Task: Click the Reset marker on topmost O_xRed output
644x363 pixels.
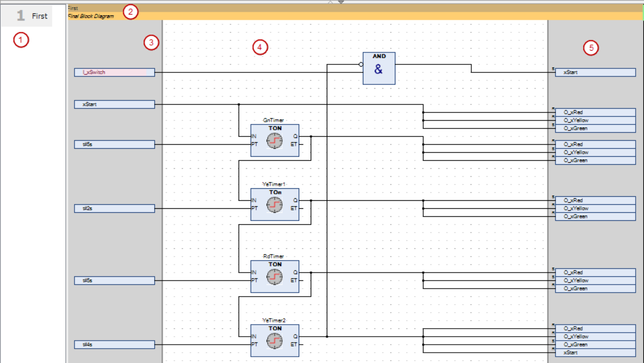Action: (x=552, y=109)
